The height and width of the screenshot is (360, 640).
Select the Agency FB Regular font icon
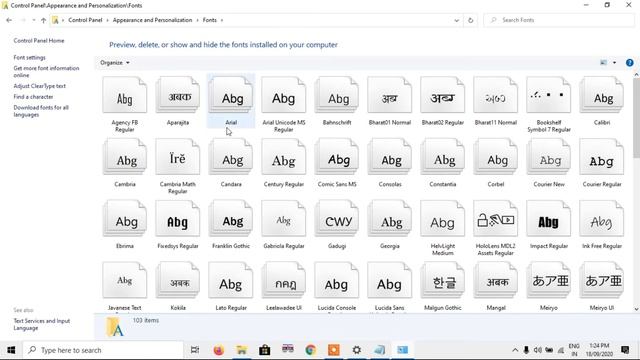(x=124, y=96)
